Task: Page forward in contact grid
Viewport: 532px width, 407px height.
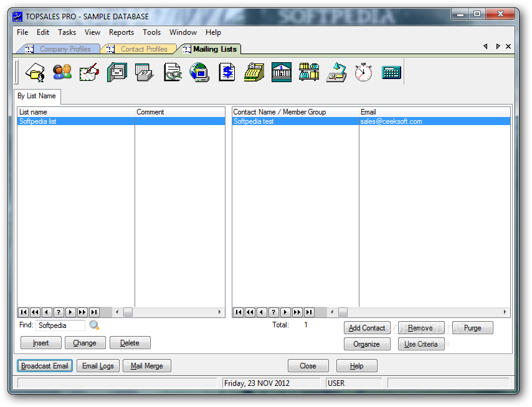Action: click(x=297, y=312)
